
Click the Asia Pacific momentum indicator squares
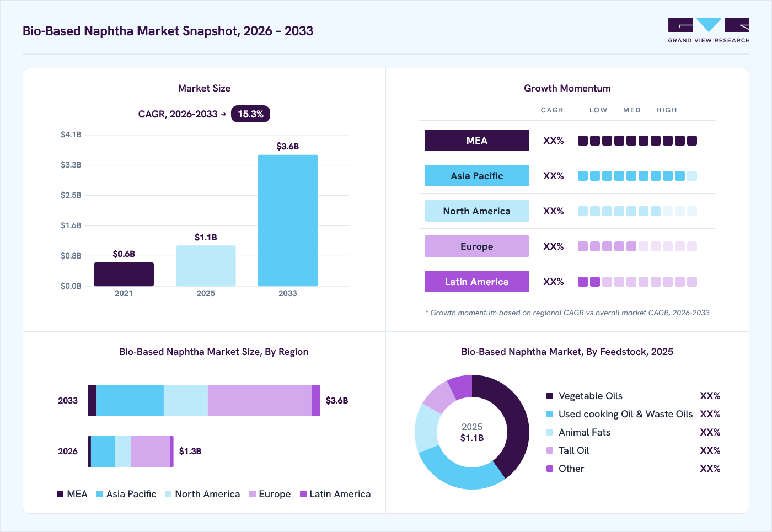pos(637,176)
